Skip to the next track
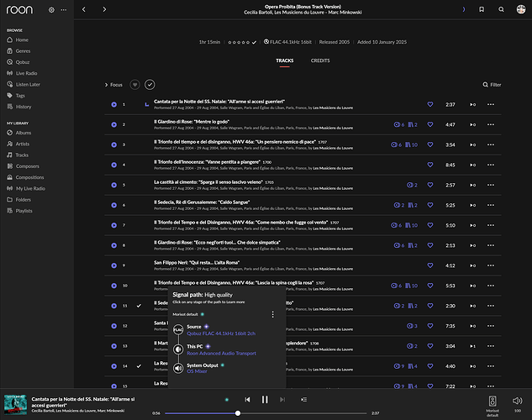532x420 pixels. [282, 400]
